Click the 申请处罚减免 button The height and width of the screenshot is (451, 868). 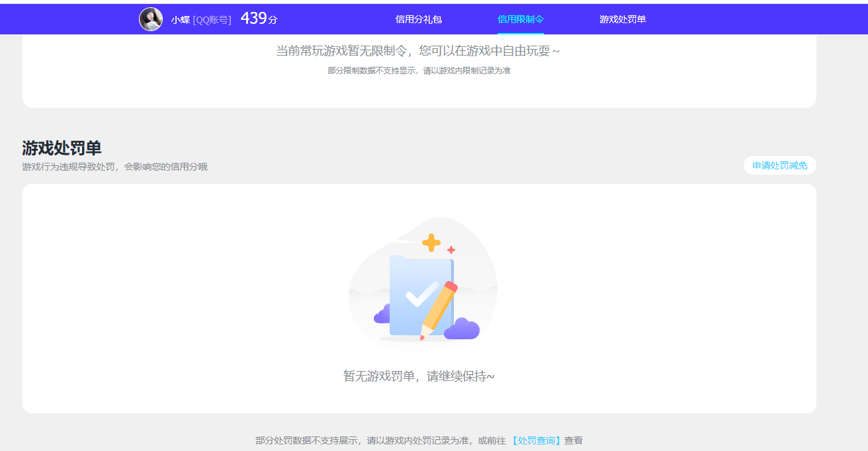780,165
